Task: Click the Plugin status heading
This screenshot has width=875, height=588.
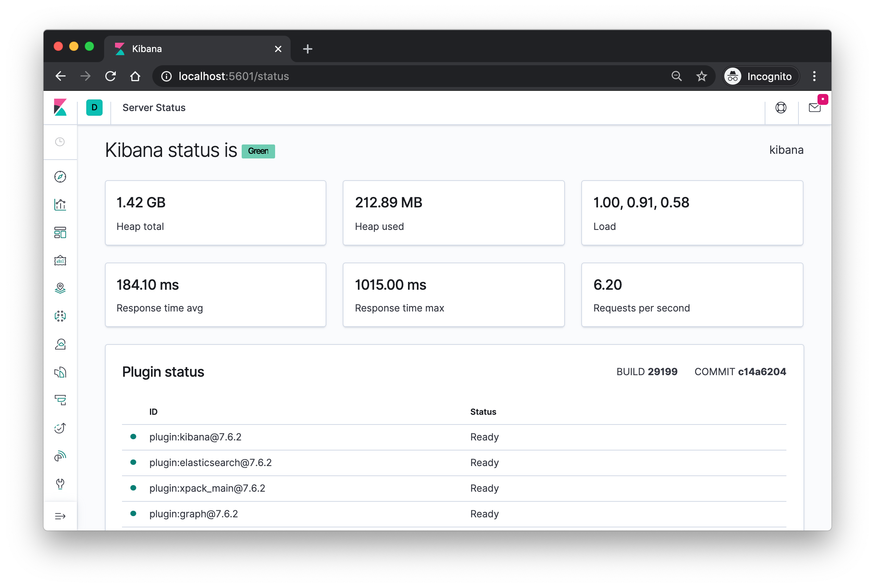Action: 163,372
